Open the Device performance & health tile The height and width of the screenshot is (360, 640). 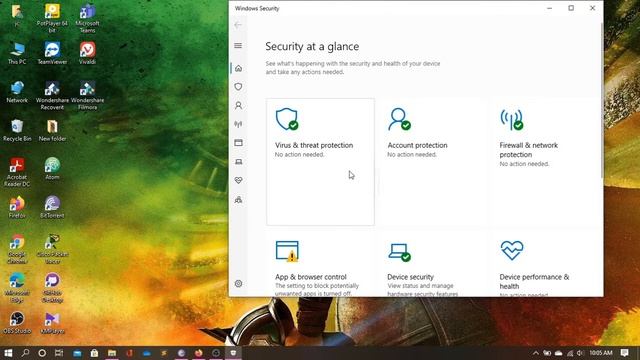[545, 264]
